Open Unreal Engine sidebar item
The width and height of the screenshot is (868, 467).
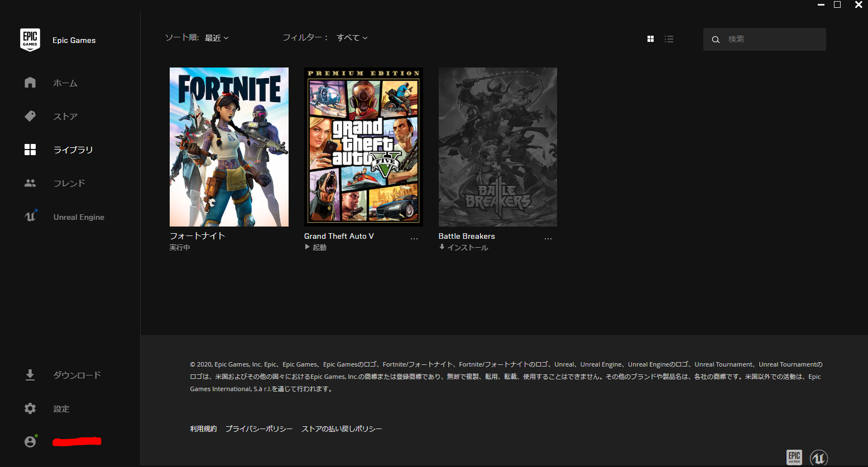[x=79, y=217]
